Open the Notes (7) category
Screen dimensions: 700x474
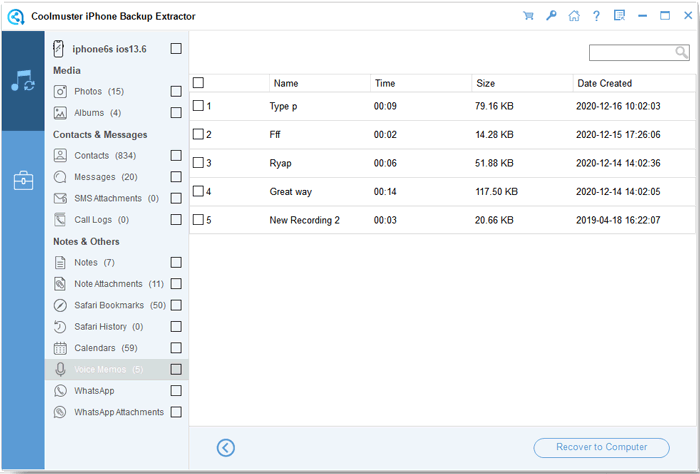(95, 262)
